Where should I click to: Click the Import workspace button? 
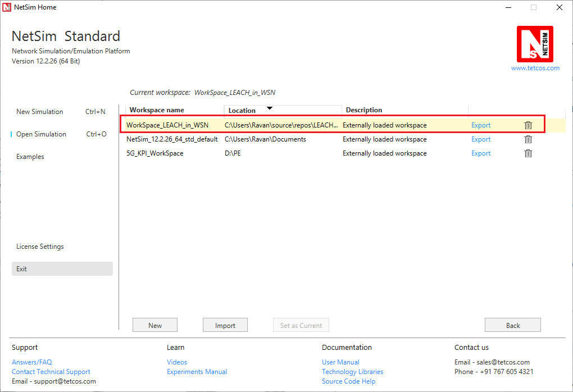tap(225, 325)
